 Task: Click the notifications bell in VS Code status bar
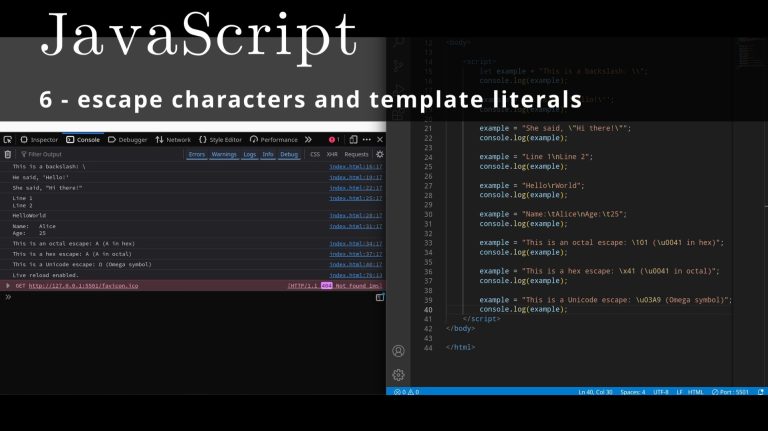761,392
